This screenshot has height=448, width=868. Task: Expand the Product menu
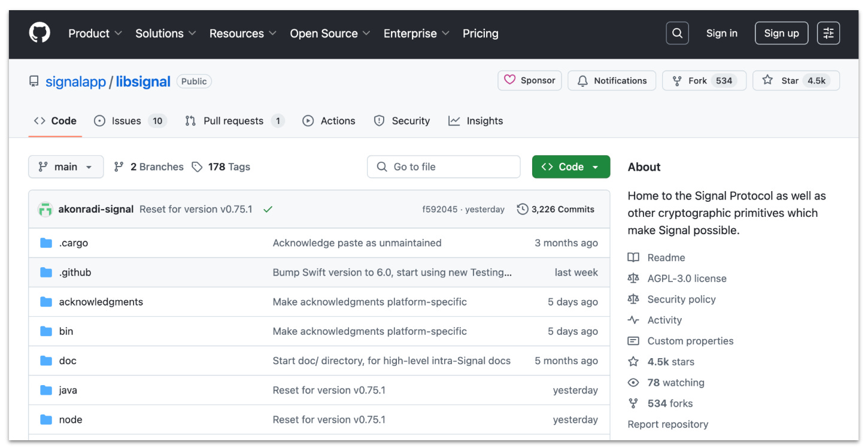click(95, 34)
